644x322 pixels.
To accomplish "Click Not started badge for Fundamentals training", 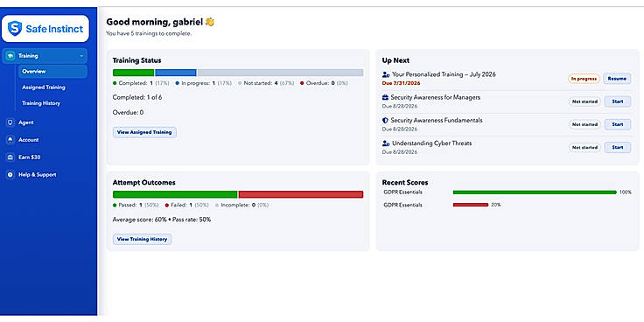I will pyautogui.click(x=584, y=124).
